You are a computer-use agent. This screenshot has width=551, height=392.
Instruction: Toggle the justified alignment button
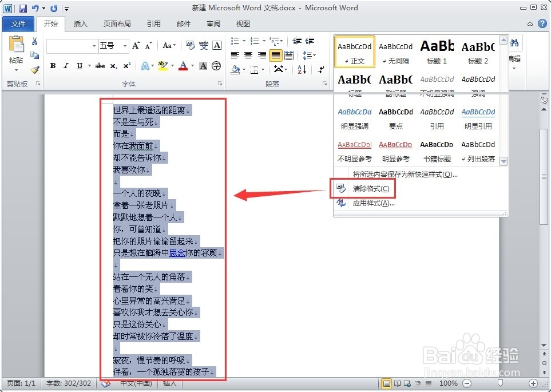275,55
